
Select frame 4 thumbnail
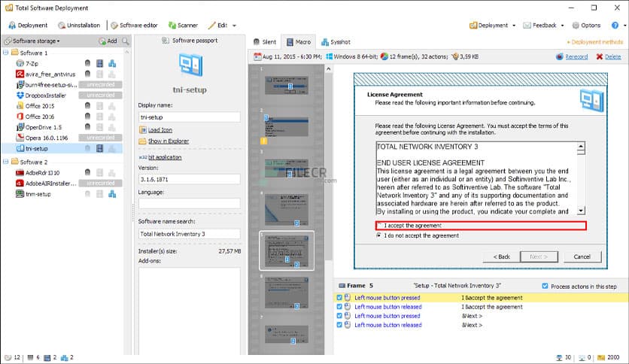coord(287,210)
